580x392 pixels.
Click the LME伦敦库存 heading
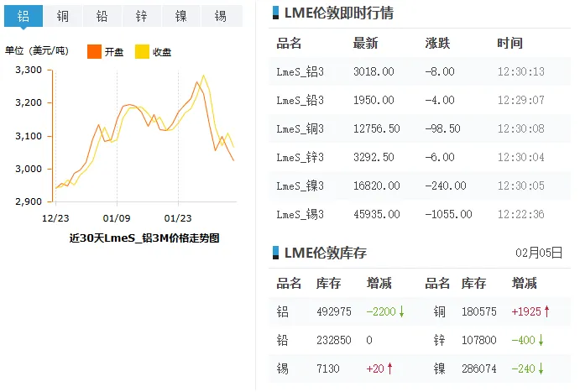pos(326,253)
